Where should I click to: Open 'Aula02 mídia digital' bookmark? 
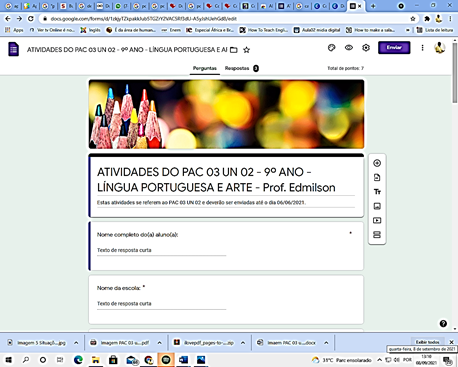(x=317, y=30)
